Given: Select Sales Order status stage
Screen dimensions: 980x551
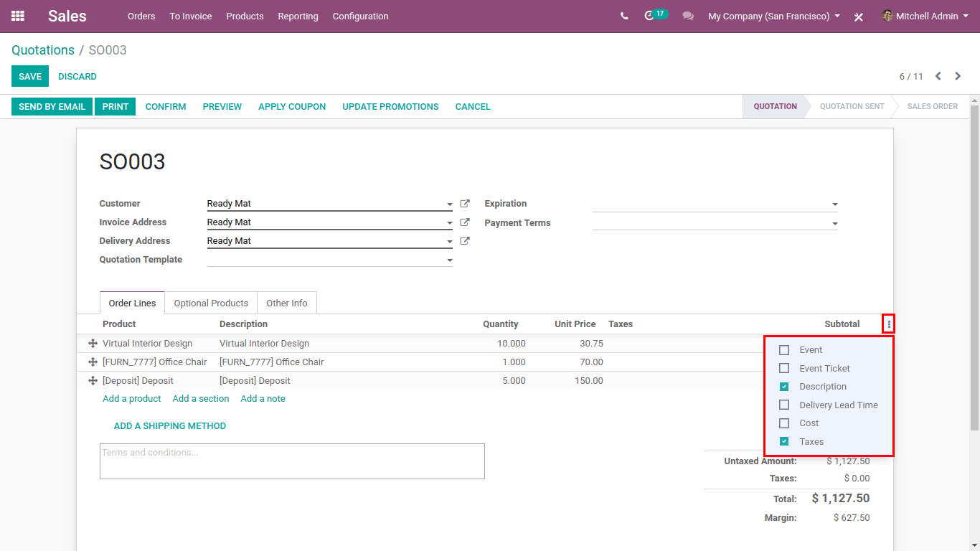Looking at the screenshot, I should (932, 106).
